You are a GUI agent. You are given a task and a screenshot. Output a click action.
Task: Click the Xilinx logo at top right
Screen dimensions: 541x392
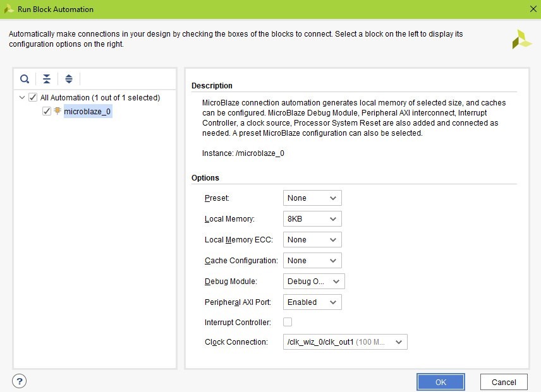coord(521,39)
